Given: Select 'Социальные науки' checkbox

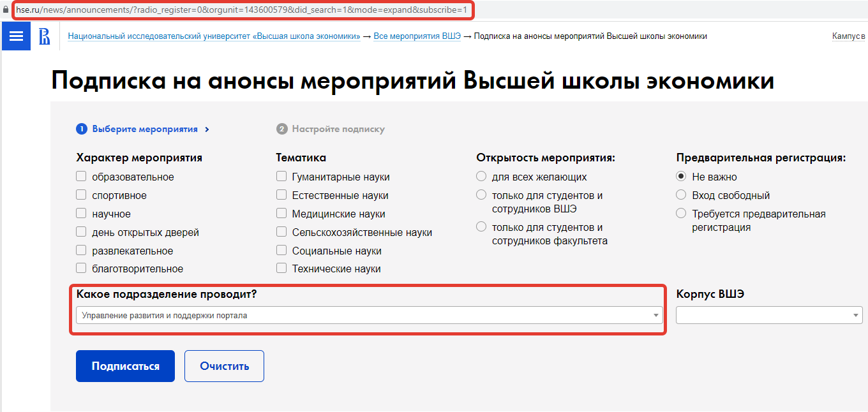Looking at the screenshot, I should click(x=281, y=251).
